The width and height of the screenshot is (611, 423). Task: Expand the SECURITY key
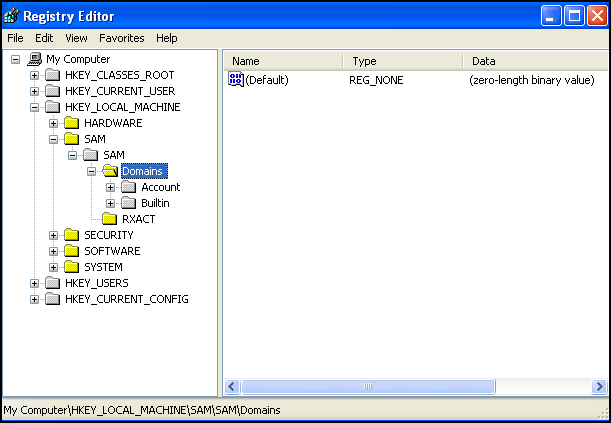[53, 235]
